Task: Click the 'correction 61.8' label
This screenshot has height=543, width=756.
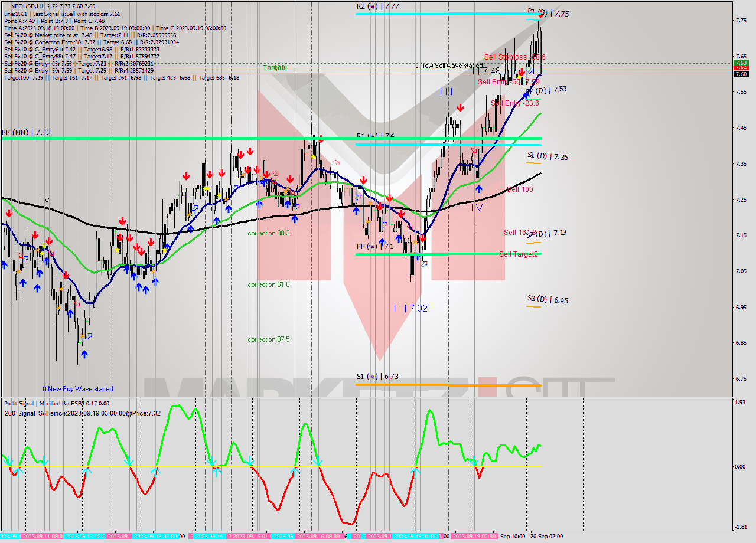Action: coord(269,284)
